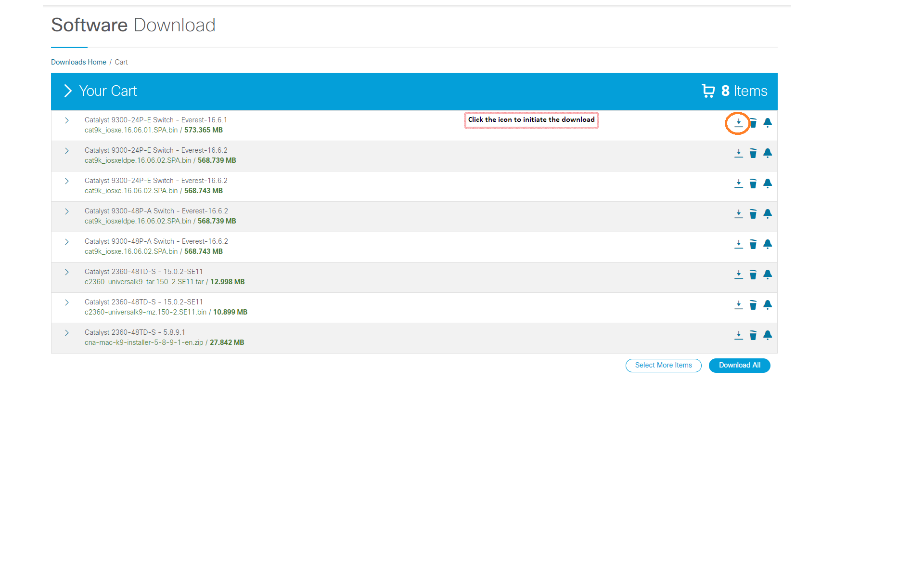Click the 27.842 MB file size
Image resolution: width=924 pixels, height=578 pixels.
point(227,342)
